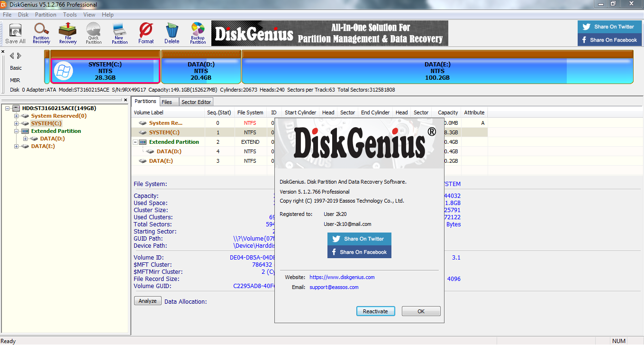Click the Capacity column header
Image resolution: width=644 pixels, height=345 pixels.
coord(448,112)
